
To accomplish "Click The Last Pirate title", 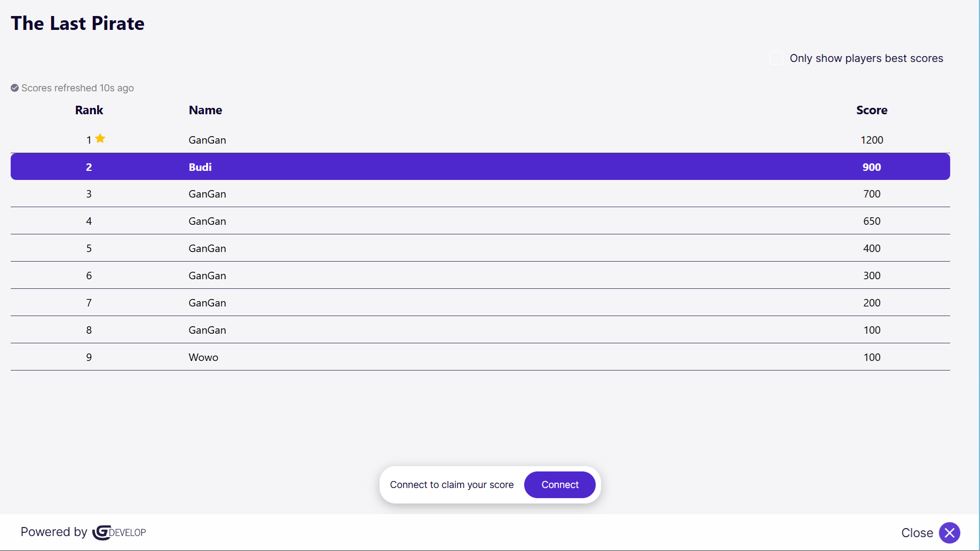I will (x=78, y=23).
